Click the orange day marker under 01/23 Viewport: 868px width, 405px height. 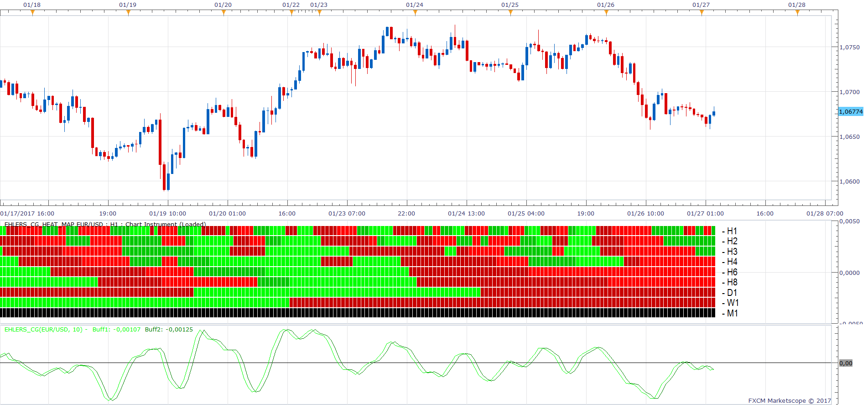click(x=319, y=12)
